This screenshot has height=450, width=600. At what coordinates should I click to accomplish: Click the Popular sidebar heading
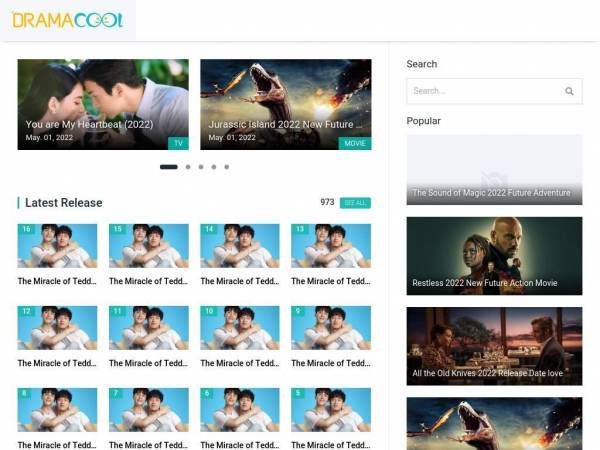(423, 121)
